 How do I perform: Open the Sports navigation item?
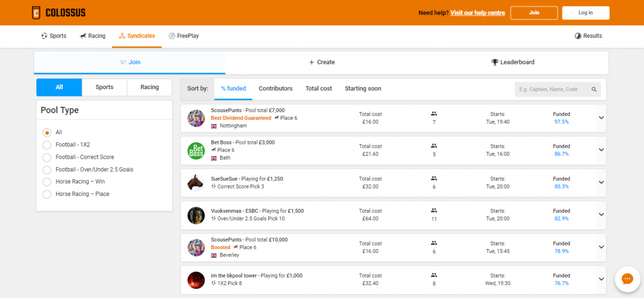(54, 36)
